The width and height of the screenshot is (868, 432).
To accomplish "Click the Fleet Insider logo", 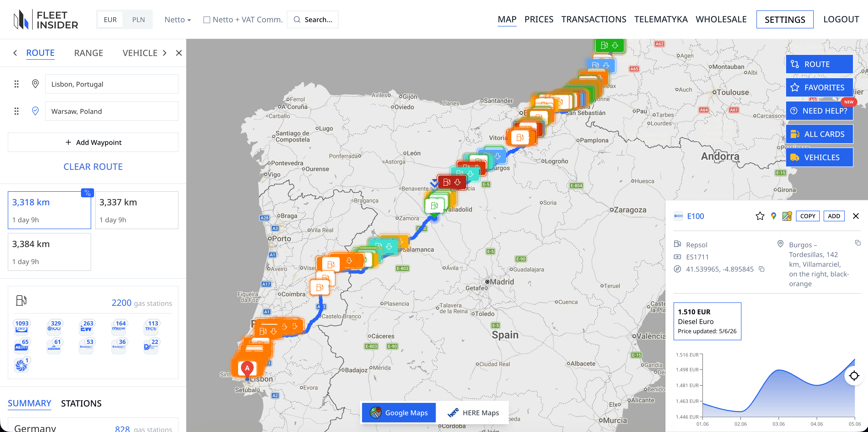I will 46,20.
